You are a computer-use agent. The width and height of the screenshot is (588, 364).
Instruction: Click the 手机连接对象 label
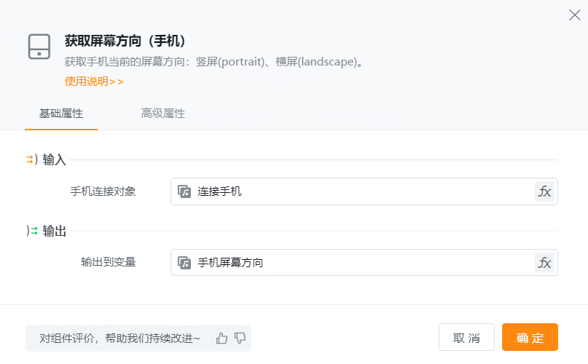103,191
